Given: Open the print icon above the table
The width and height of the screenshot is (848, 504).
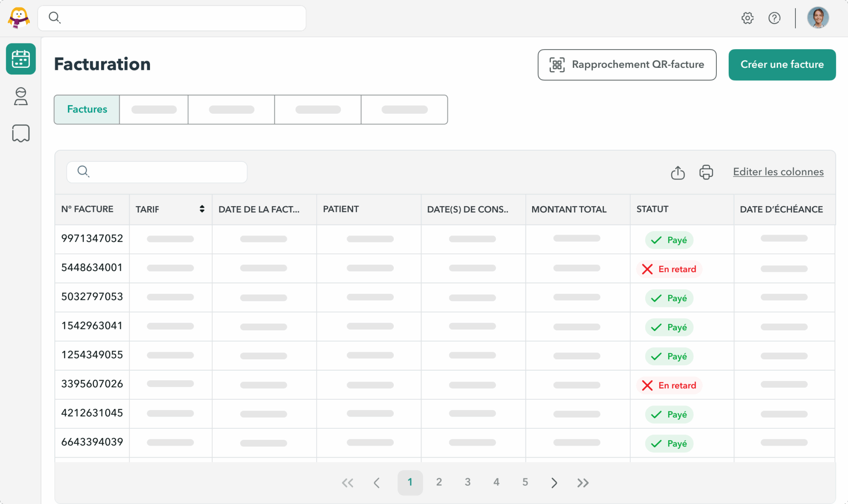Looking at the screenshot, I should 706,172.
